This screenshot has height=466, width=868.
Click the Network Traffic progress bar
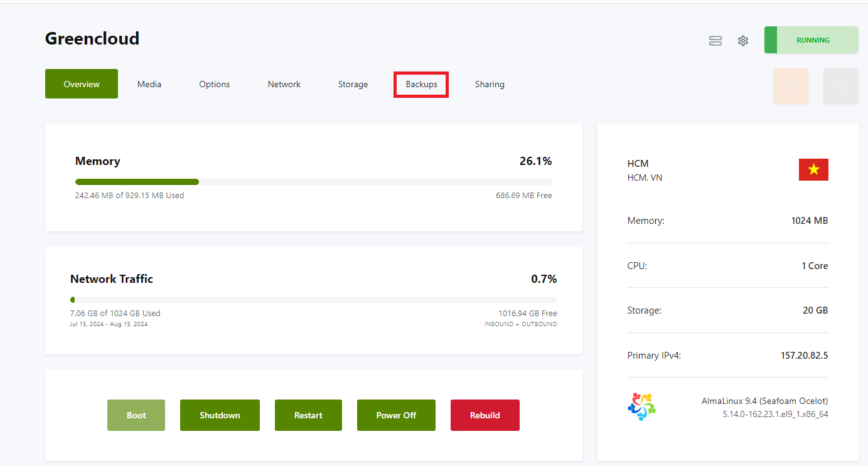(x=314, y=300)
